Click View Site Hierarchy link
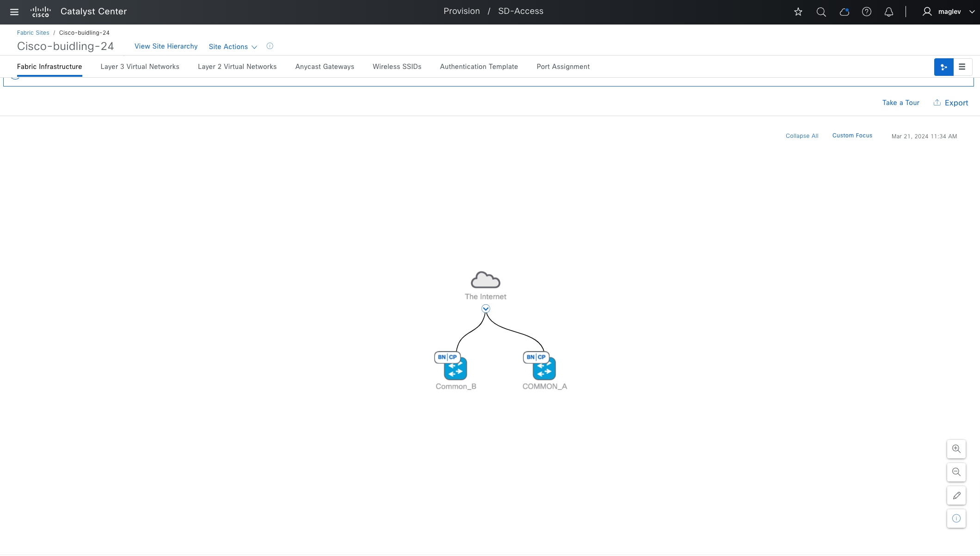Screen dimensions: 980x556 pyautogui.click(x=166, y=46)
